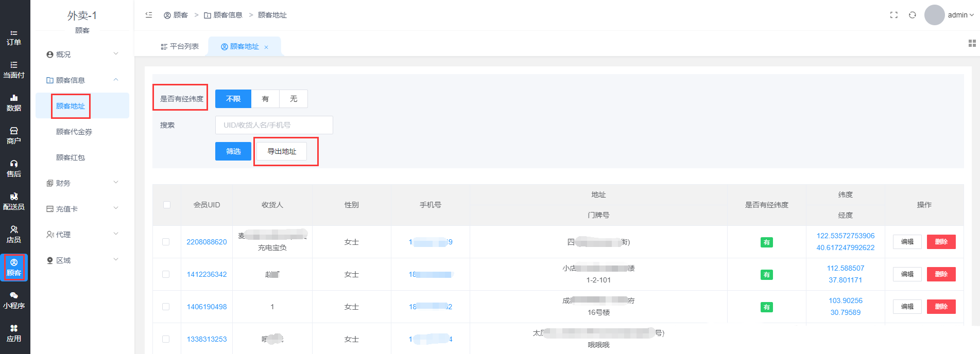Open the 数据 data sidebar icon
Screen dimensions: 980x354
(14, 103)
